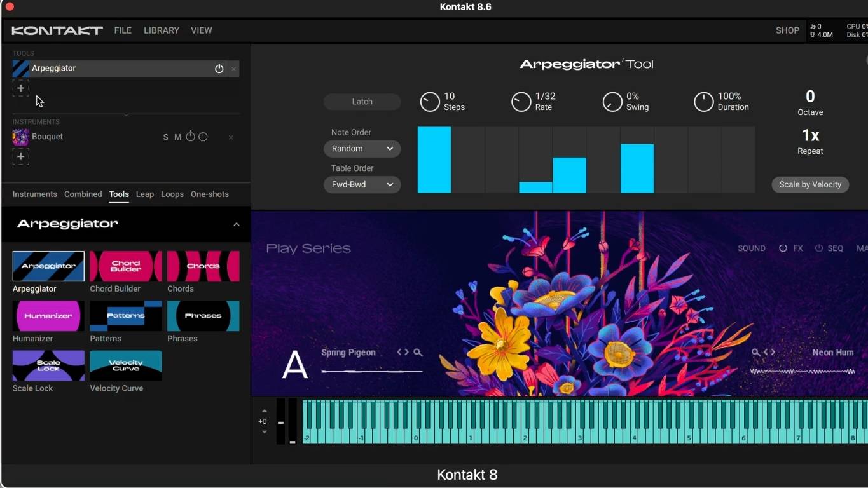The width and height of the screenshot is (868, 488).
Task: Decrease keyboard octave shift with down arrow
Action: (x=265, y=432)
